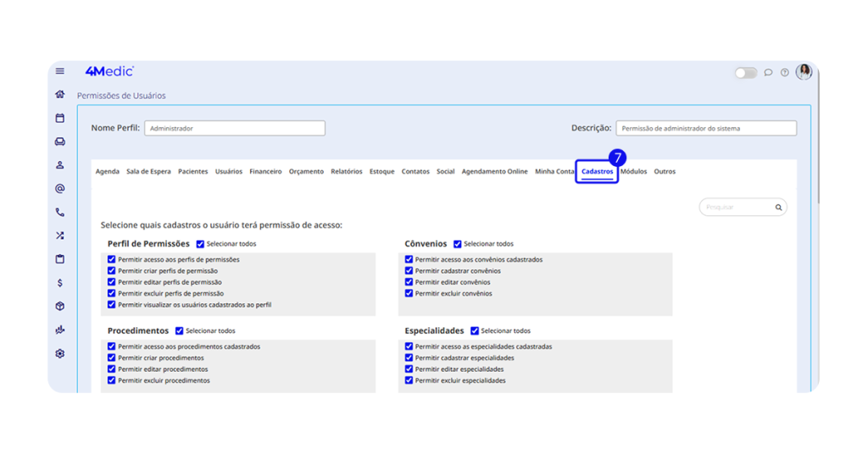Go to home via house icon

[60, 95]
